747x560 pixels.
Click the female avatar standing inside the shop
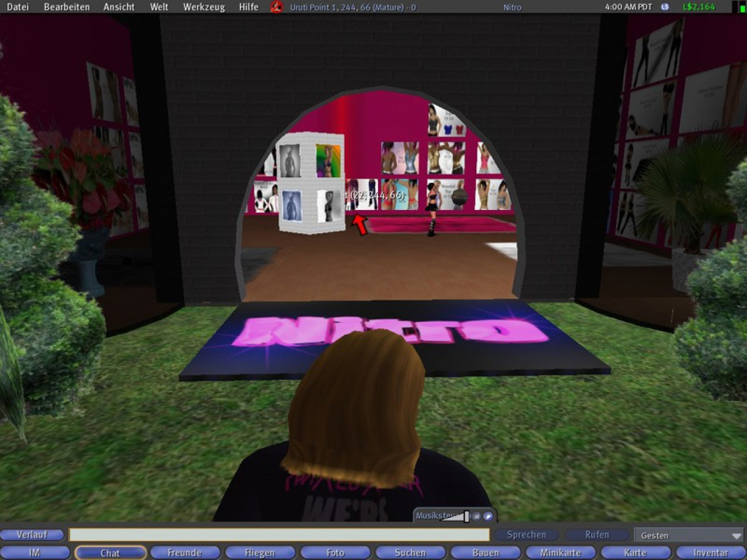click(x=432, y=208)
